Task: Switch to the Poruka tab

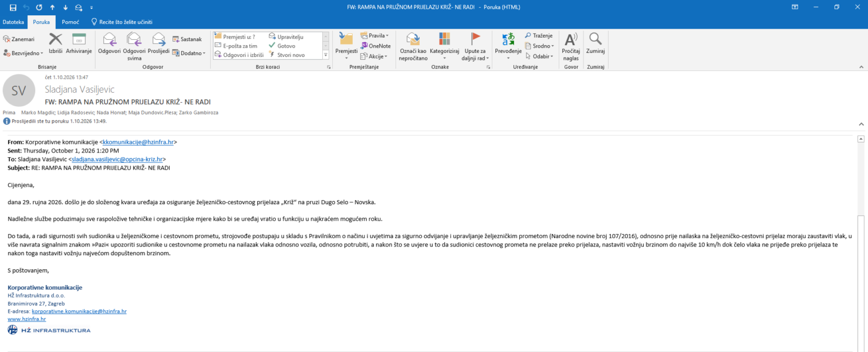Action: 42,22
